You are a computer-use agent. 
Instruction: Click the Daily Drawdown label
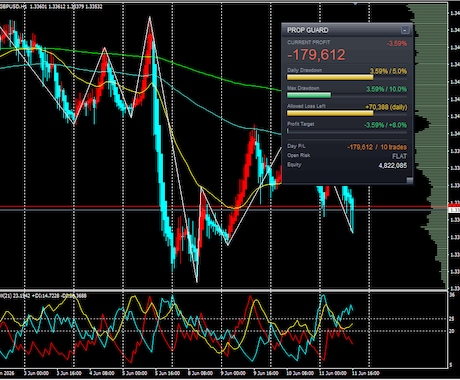coord(304,70)
